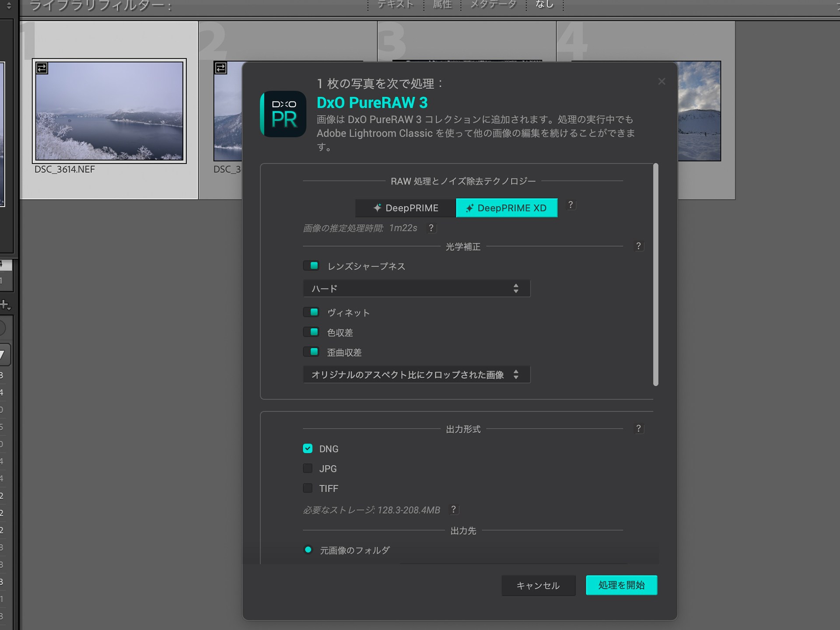Open help for 光学補正 section

pos(639,246)
